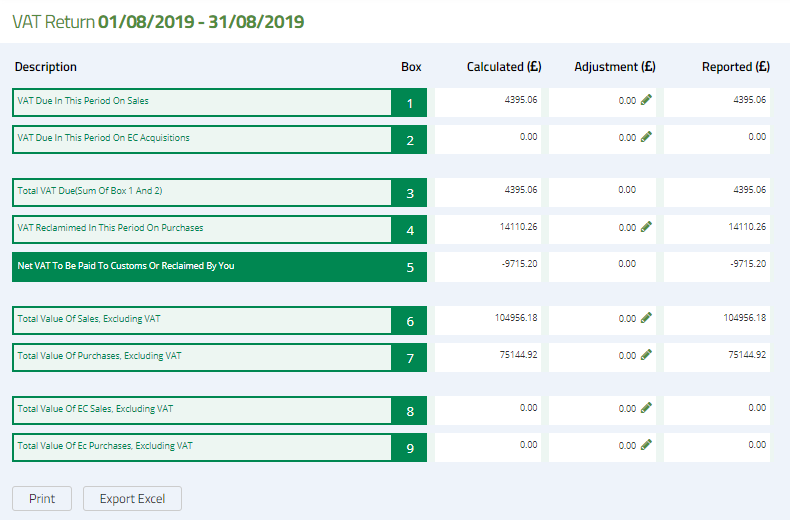Click the Box 5 Net VAT row
The width and height of the screenshot is (790, 520).
[x=201, y=267]
